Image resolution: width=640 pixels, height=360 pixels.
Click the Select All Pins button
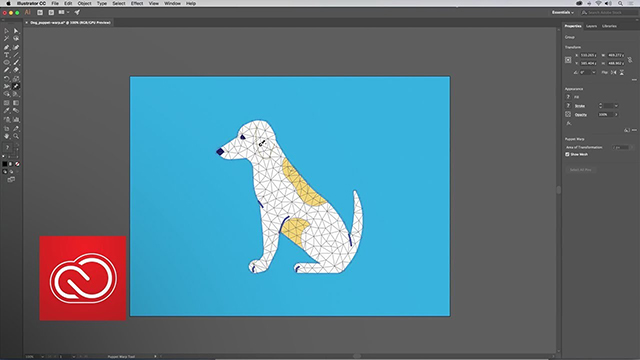580,170
